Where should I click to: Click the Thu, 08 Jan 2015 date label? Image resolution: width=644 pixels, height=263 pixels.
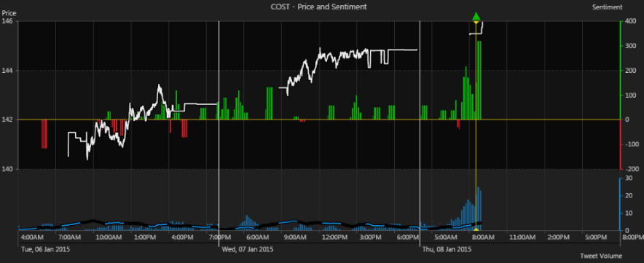tap(447, 249)
